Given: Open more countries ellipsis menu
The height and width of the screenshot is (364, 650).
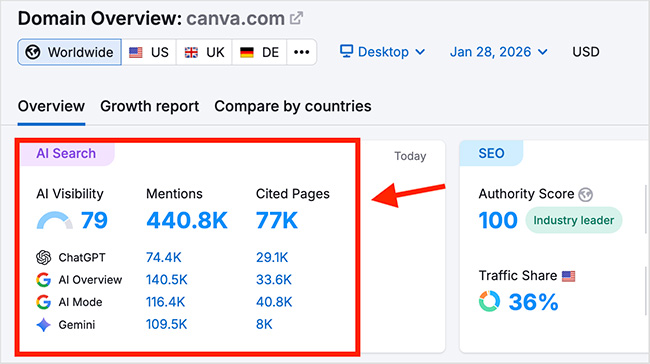Looking at the screenshot, I should (x=301, y=52).
